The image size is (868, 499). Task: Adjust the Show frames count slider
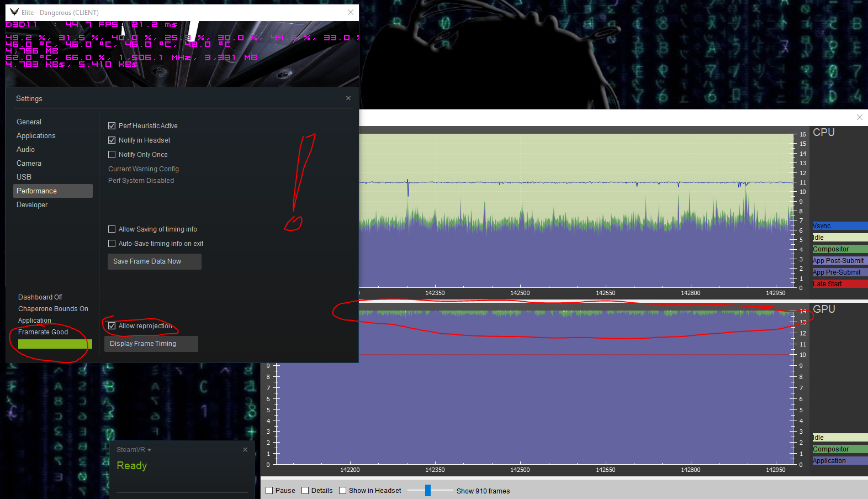point(428,491)
